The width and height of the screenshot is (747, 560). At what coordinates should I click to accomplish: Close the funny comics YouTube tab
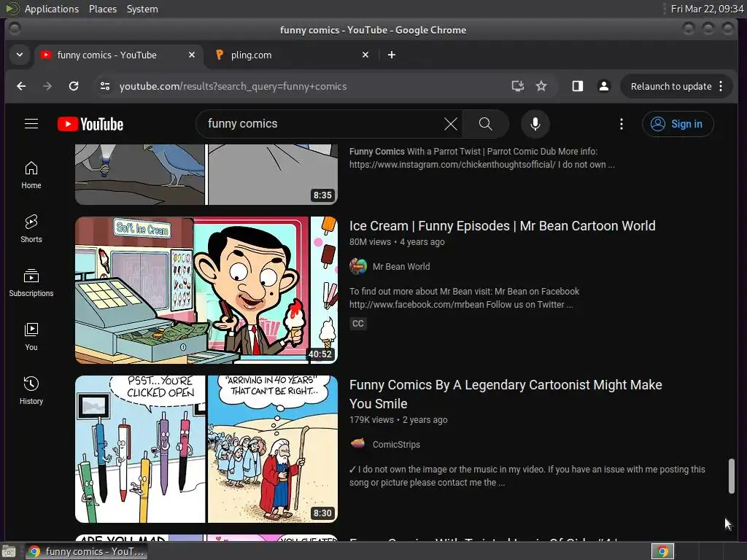[192, 55]
